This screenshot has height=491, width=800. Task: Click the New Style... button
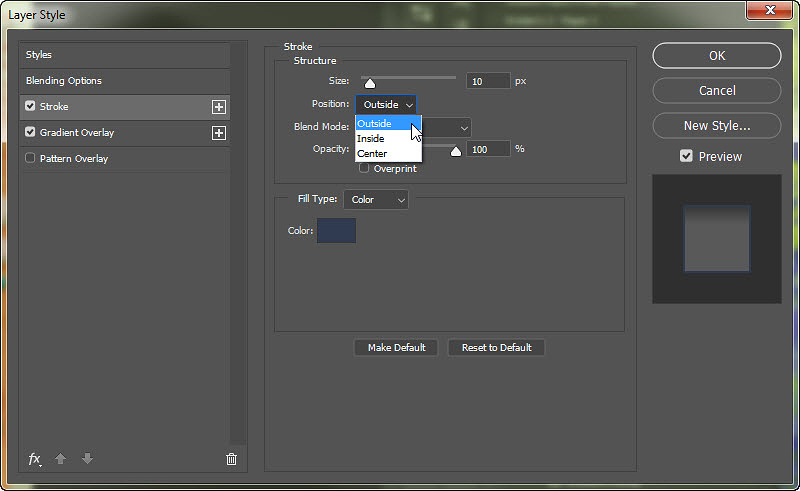[x=717, y=126]
